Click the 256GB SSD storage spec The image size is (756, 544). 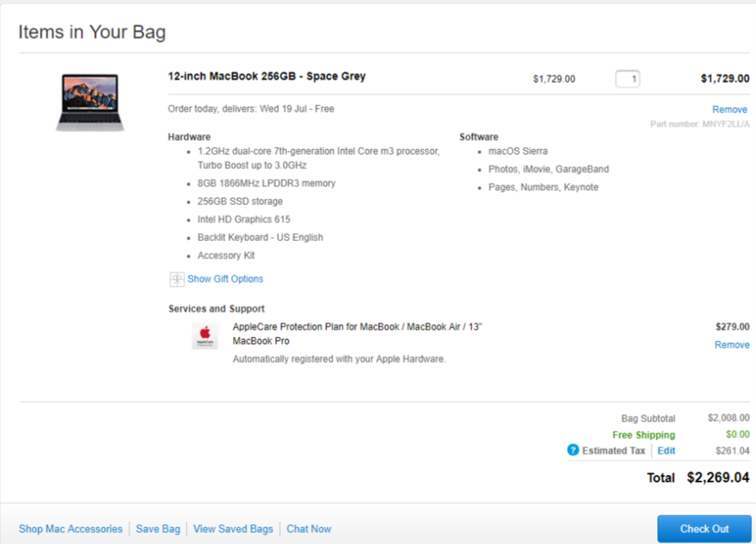point(240,201)
